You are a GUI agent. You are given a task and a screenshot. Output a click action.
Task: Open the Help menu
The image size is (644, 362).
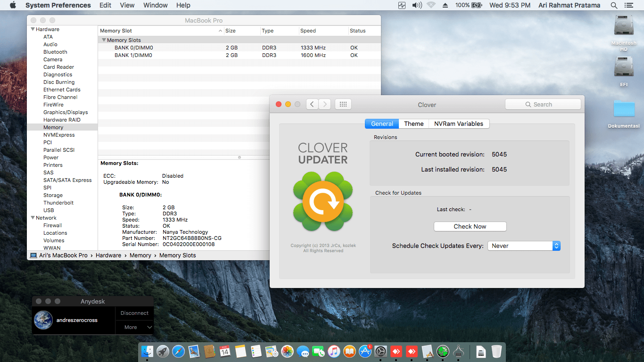183,5
